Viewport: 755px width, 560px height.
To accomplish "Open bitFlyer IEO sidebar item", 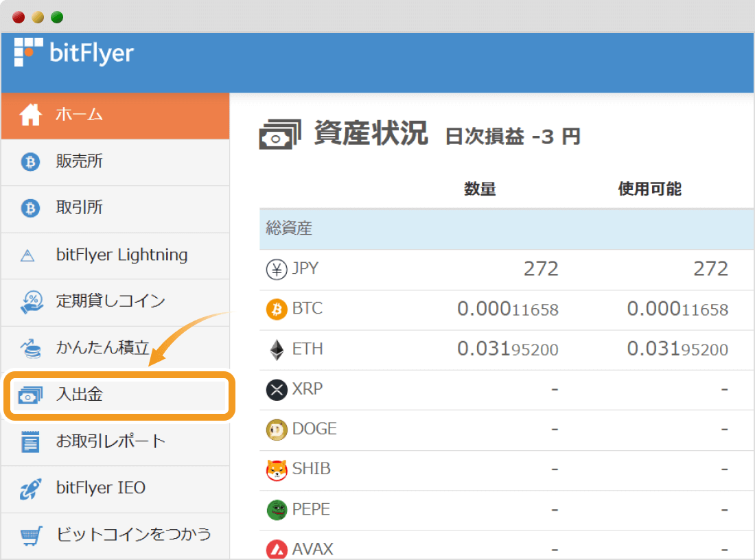I will click(115, 489).
